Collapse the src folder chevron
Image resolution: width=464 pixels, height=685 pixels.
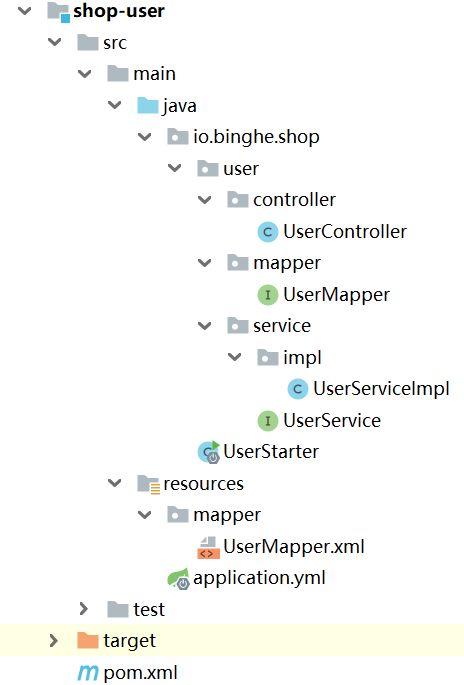[x=55, y=42]
